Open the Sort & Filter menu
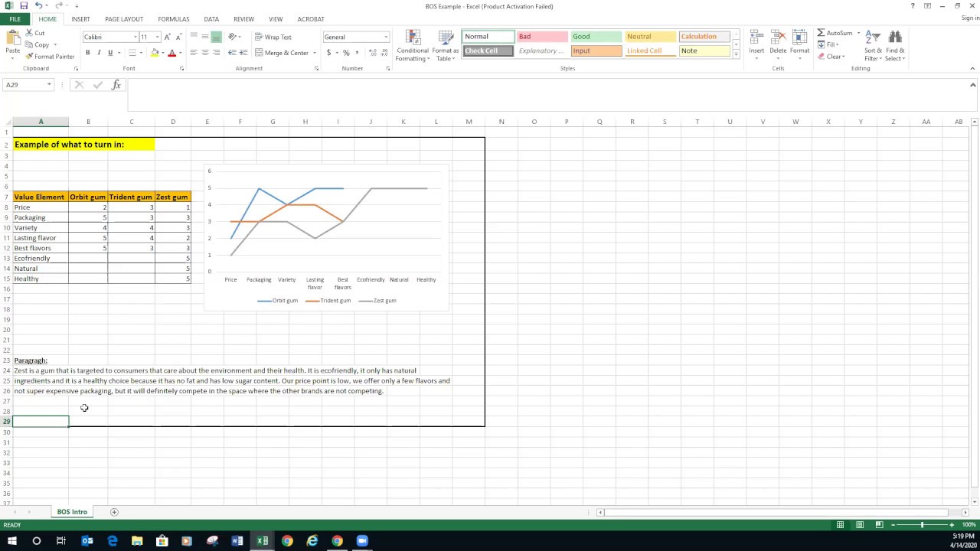The width and height of the screenshot is (980, 551). (873, 47)
